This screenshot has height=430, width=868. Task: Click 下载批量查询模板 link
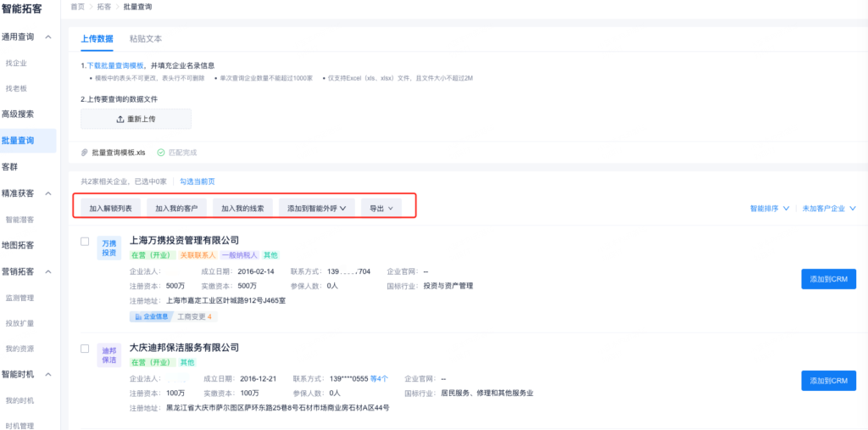pos(114,65)
